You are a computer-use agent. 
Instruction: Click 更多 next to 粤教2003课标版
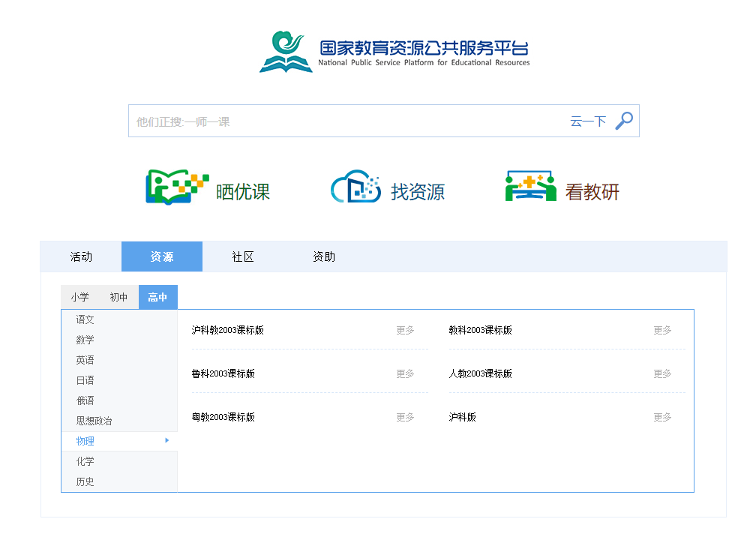pos(405,417)
